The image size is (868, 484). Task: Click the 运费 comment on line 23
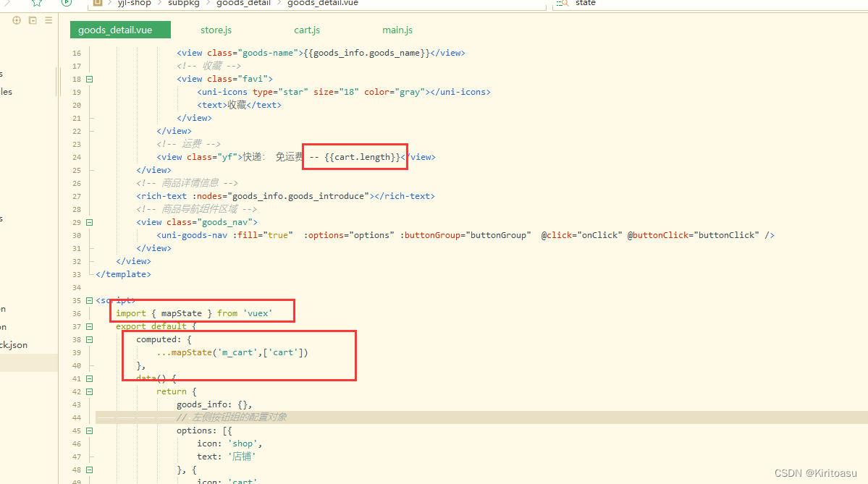188,144
